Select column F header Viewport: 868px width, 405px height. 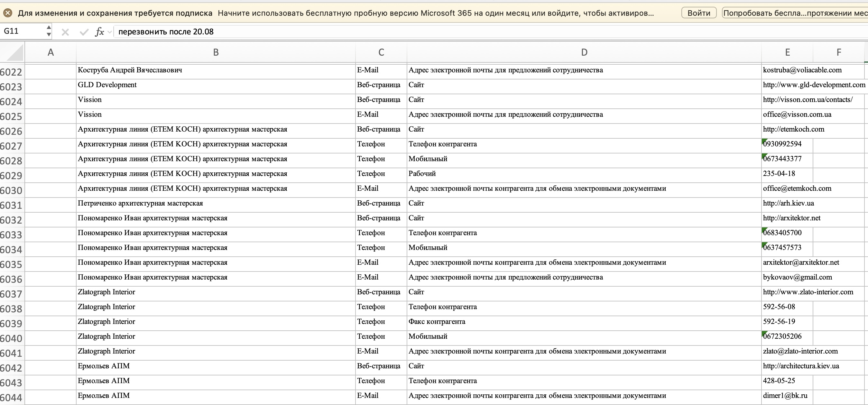839,52
